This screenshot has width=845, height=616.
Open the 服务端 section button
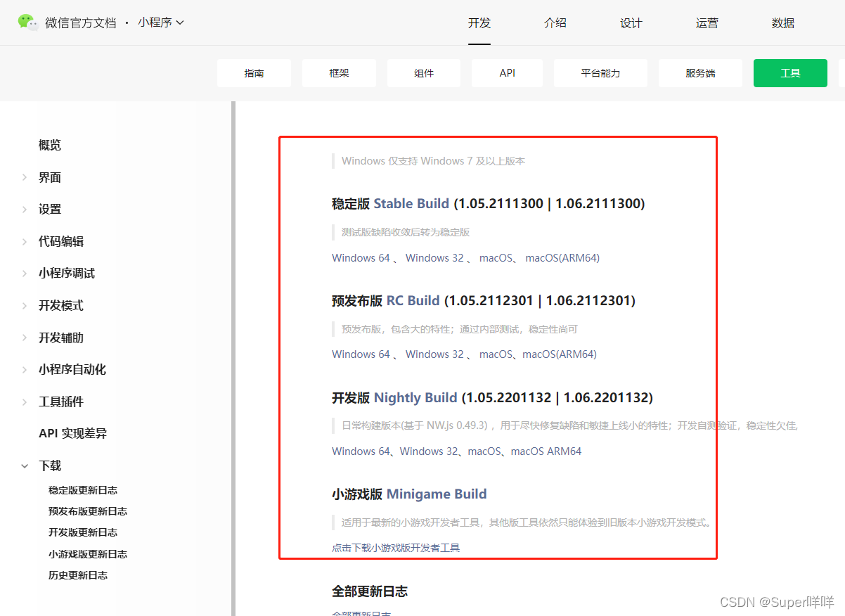700,73
